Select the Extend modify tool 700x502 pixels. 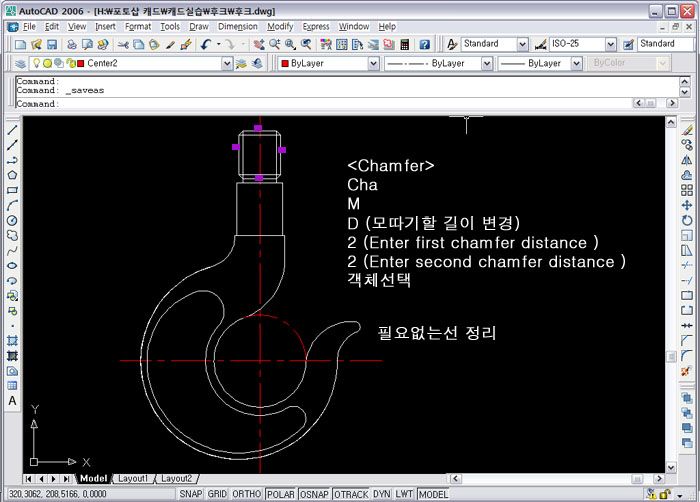(x=687, y=280)
